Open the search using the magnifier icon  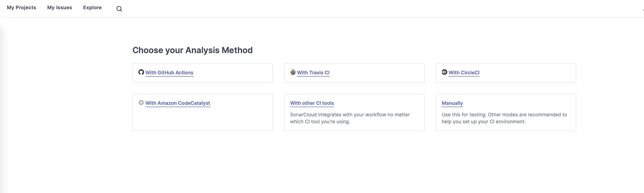pos(119,9)
